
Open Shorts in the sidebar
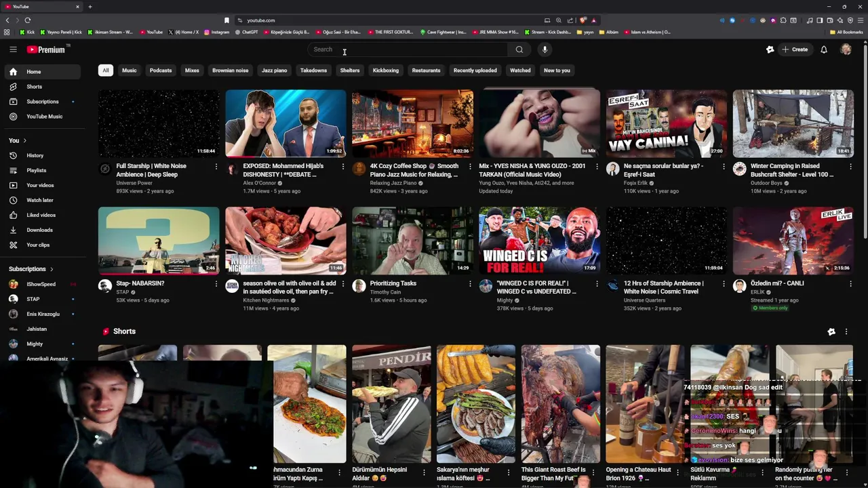42,87
